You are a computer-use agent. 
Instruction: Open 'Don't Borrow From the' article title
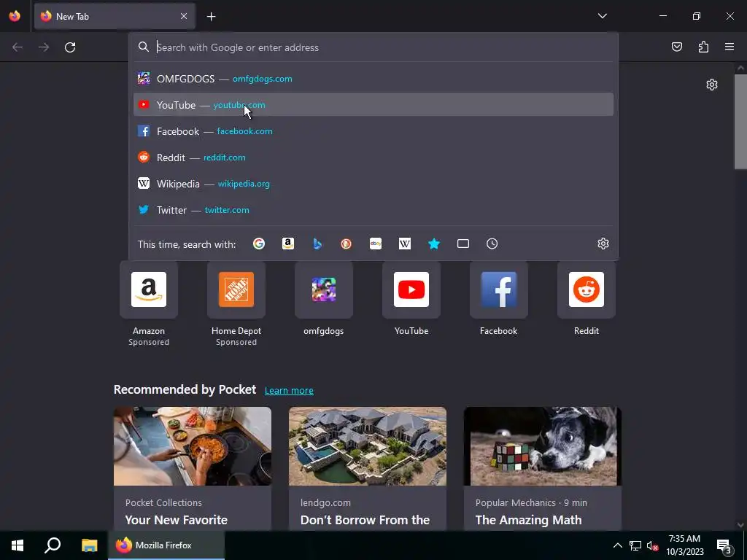pos(365,520)
